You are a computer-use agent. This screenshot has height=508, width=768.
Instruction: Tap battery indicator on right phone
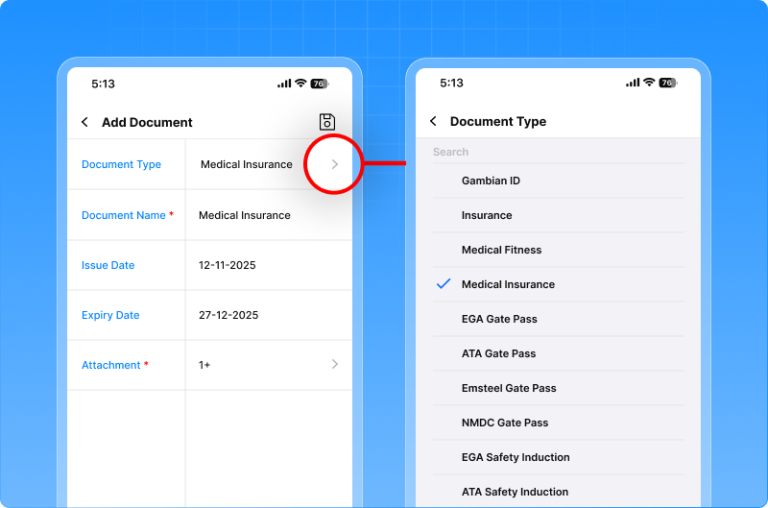pyautogui.click(x=667, y=83)
